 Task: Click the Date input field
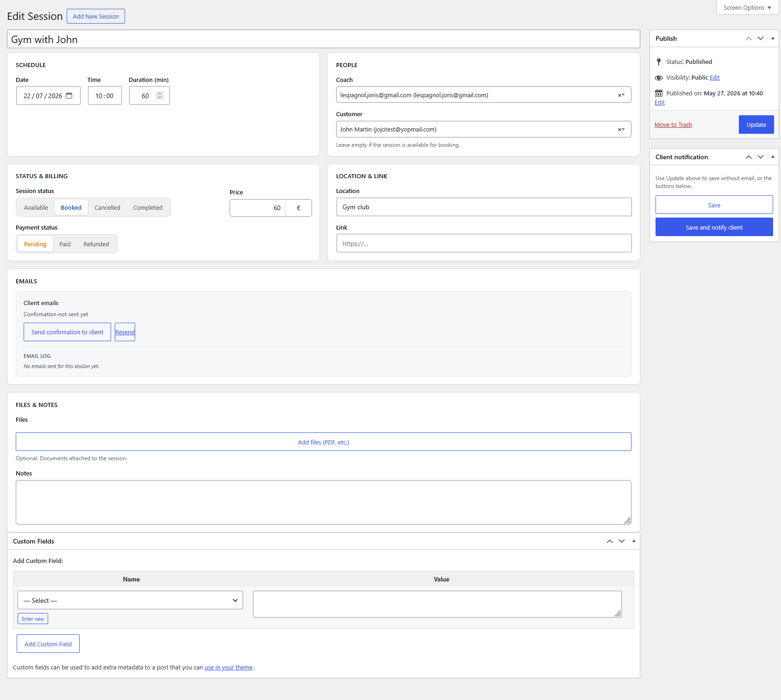click(x=48, y=95)
